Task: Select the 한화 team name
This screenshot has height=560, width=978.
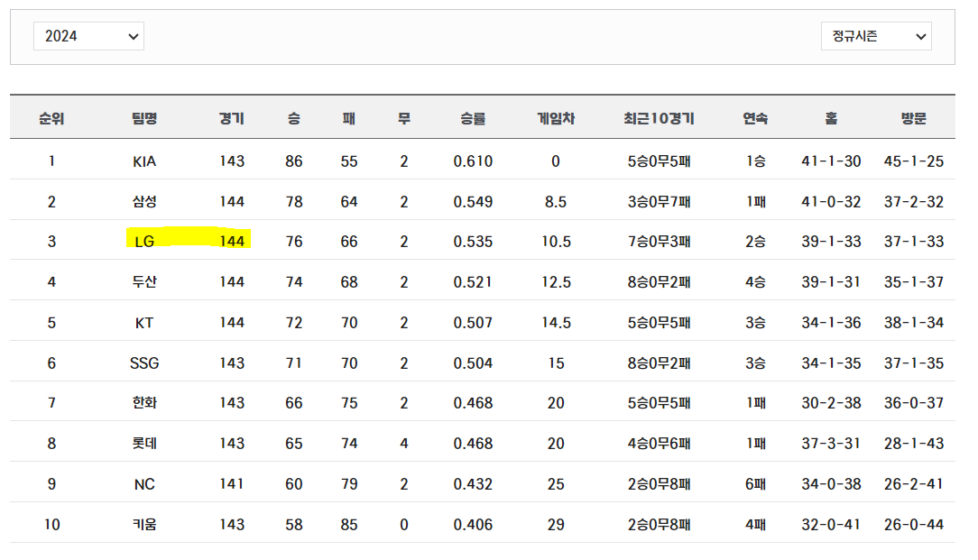Action: point(144,403)
